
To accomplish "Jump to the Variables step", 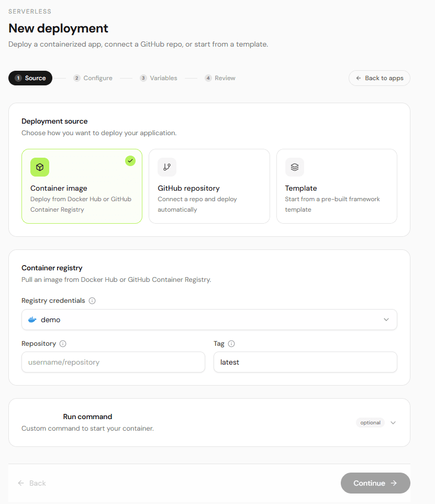I will pos(159,78).
